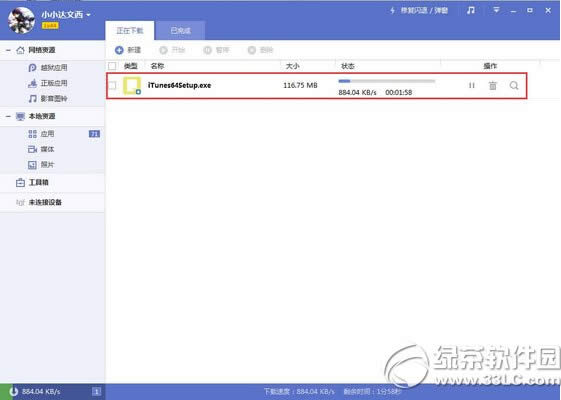This screenshot has height=400, width=561.
Task: Open the 小小达文西 account dropdown arrow
Action: click(88, 15)
